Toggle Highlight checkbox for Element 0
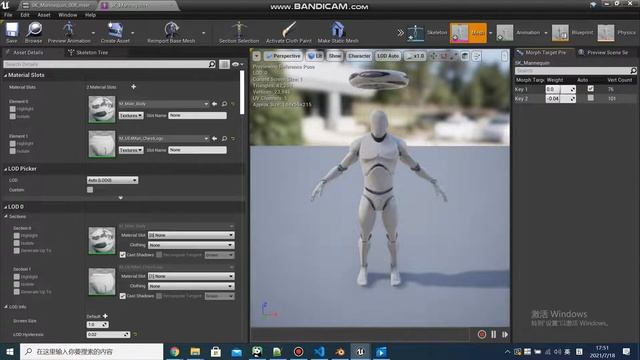 [13, 109]
